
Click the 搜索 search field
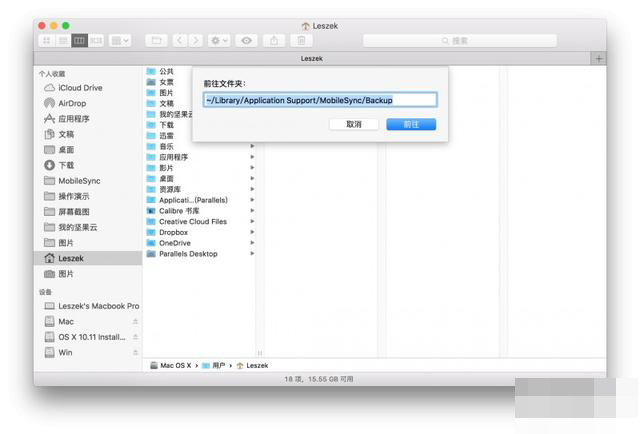pyautogui.click(x=459, y=40)
